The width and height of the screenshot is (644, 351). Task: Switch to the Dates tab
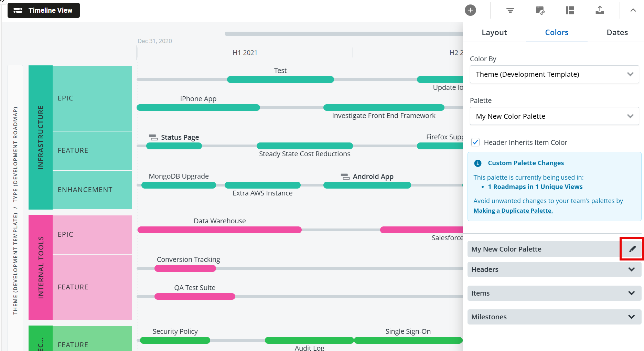pos(617,32)
